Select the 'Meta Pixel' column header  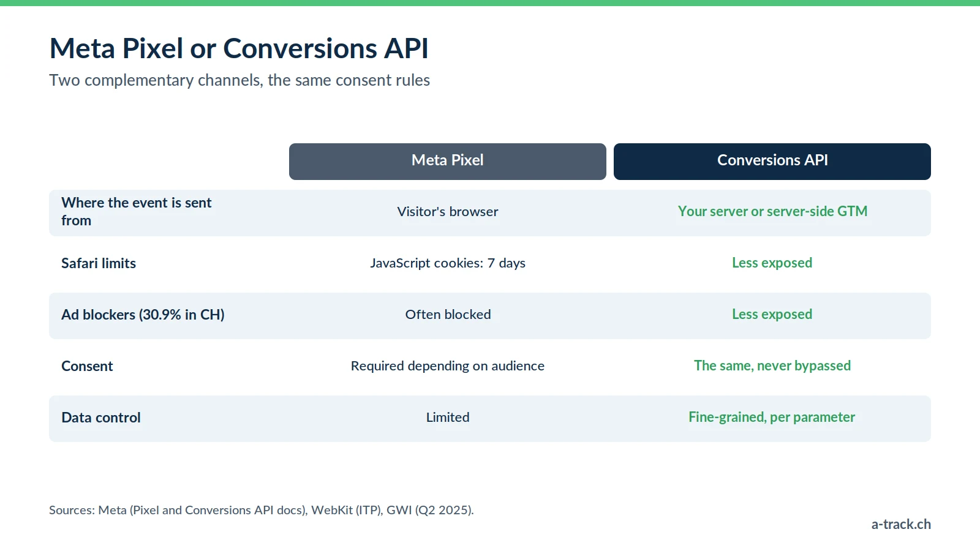(x=448, y=162)
